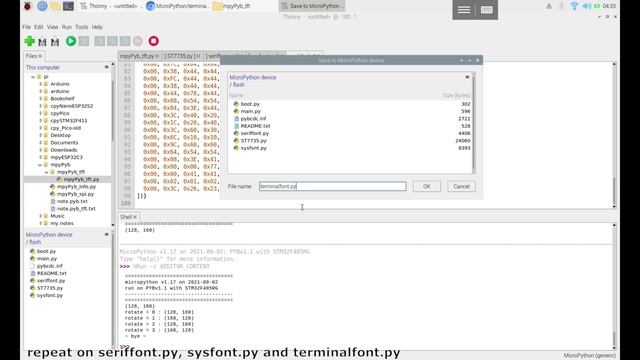Click the Step out toolbar icon
The width and height of the screenshot is (640, 360).
pos(125,41)
